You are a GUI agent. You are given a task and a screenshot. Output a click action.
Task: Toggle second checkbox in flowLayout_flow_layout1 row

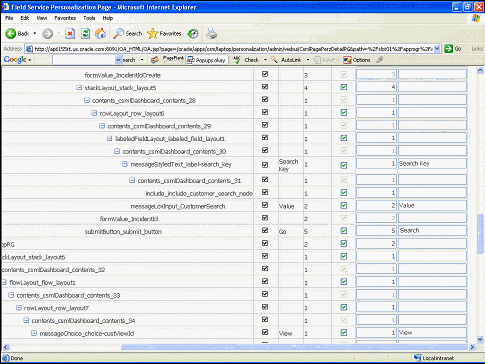click(344, 282)
